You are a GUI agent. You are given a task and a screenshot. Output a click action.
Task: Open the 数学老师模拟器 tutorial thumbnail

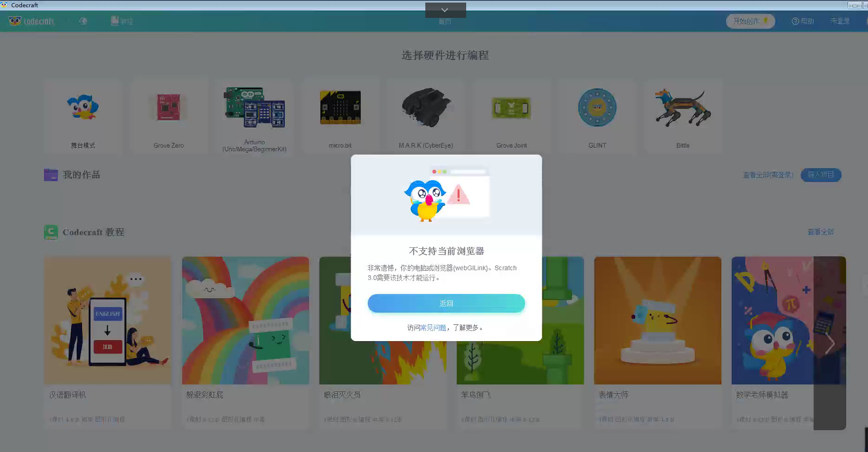[x=788, y=320]
